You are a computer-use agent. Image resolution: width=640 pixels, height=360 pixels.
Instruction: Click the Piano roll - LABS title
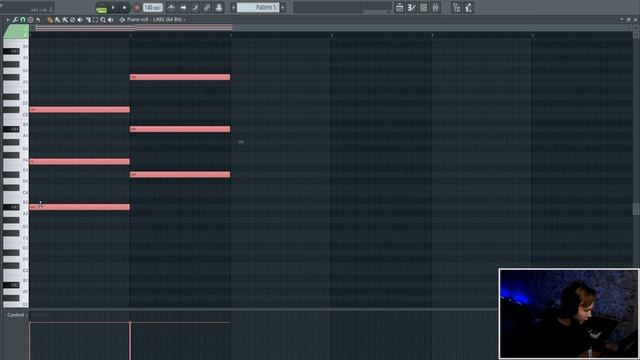click(154, 20)
